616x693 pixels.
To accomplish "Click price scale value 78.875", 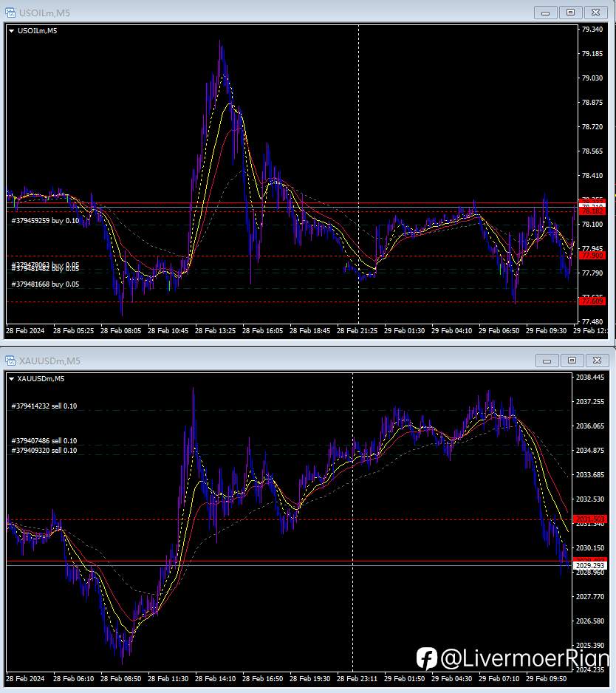I will [x=592, y=102].
